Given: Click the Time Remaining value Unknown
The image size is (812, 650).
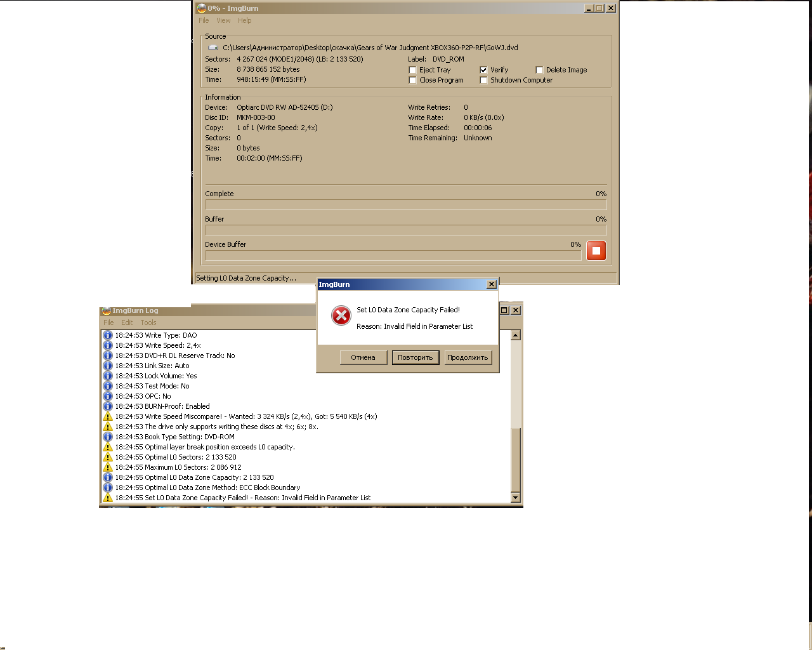Looking at the screenshot, I should (478, 138).
